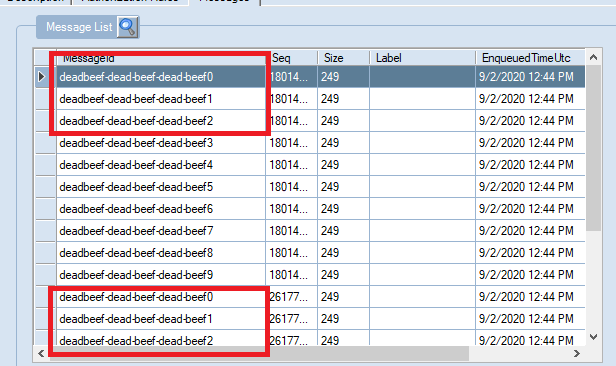Click the vertical scrollbar up arrow
The height and width of the screenshot is (366, 616).
[594, 57]
